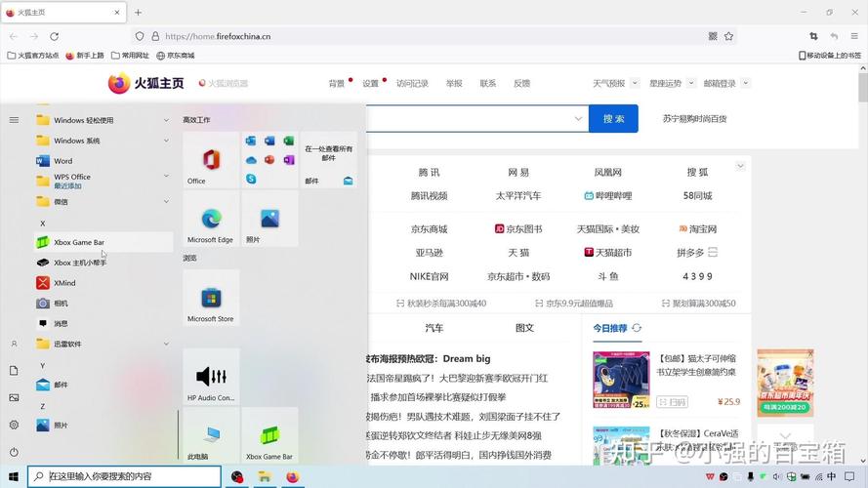Click the Firefox address bar

434,36
